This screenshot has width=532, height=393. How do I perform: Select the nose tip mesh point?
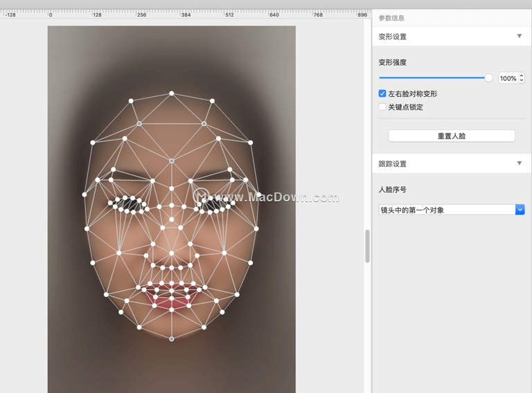[x=172, y=253]
